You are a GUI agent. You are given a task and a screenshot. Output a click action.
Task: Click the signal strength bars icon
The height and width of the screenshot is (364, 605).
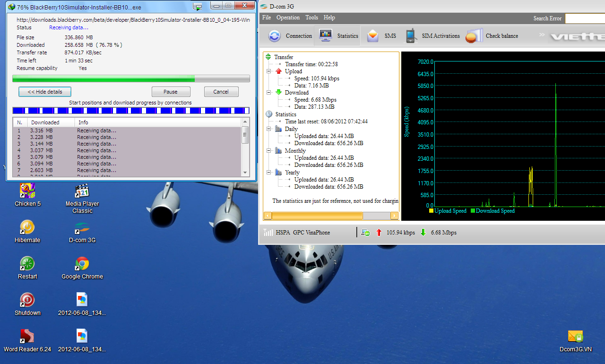click(268, 232)
